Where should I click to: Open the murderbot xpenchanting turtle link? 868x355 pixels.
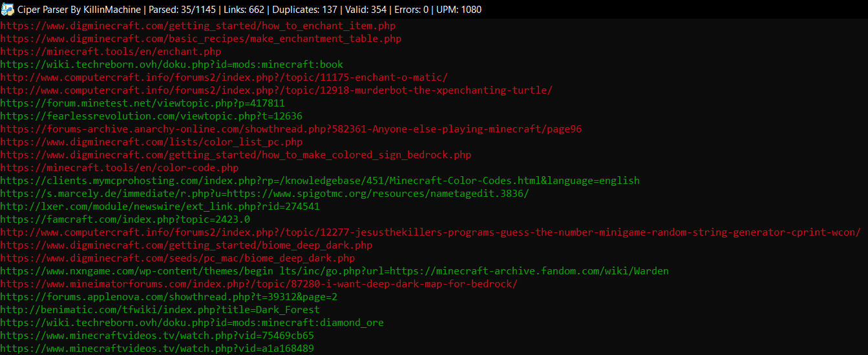276,90
